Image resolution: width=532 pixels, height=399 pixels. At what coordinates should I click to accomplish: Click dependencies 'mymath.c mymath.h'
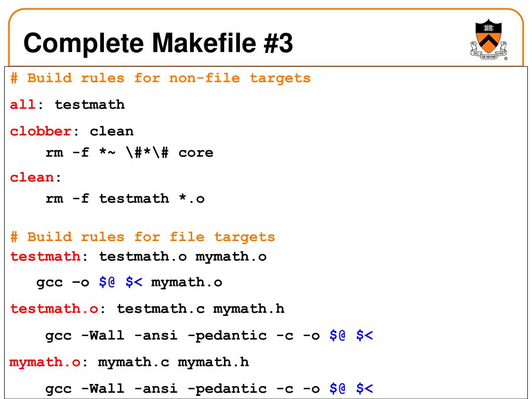tap(174, 362)
